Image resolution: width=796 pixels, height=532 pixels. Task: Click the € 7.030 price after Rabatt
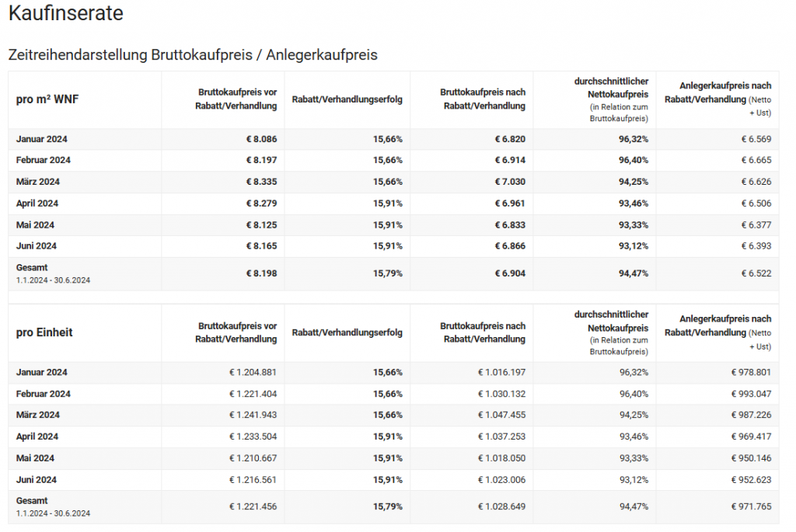510,182
